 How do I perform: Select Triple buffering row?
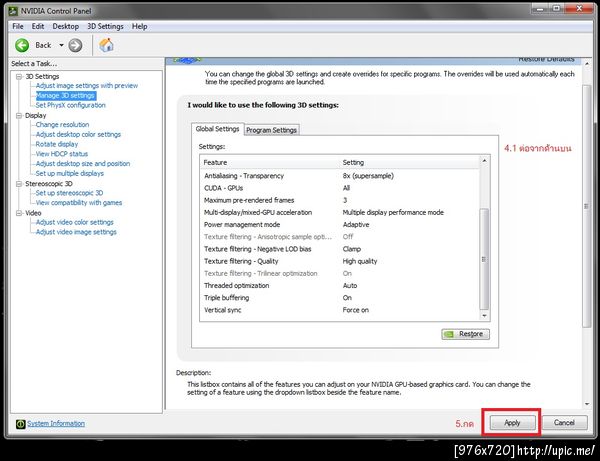point(339,298)
